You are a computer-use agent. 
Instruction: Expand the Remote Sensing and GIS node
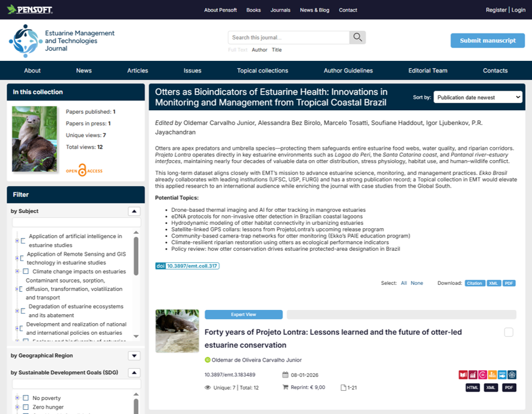[x=17, y=258]
